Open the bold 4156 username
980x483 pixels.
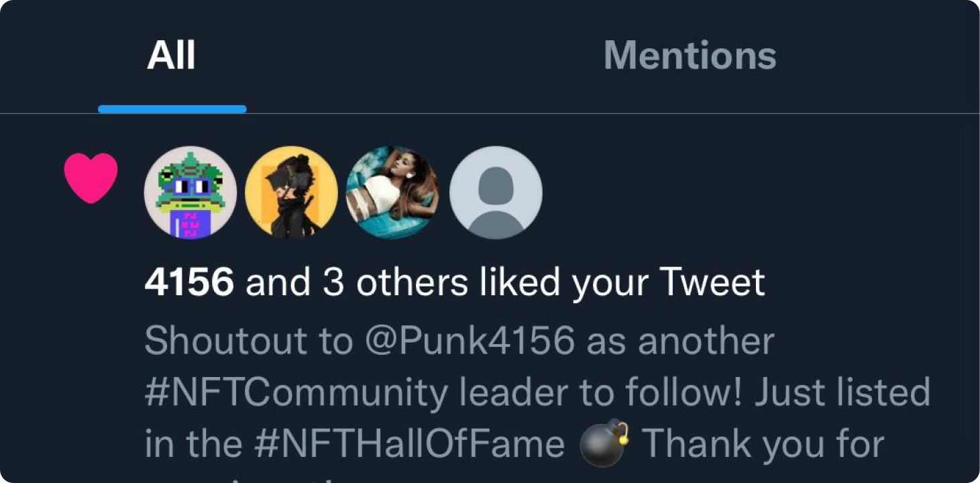189,283
